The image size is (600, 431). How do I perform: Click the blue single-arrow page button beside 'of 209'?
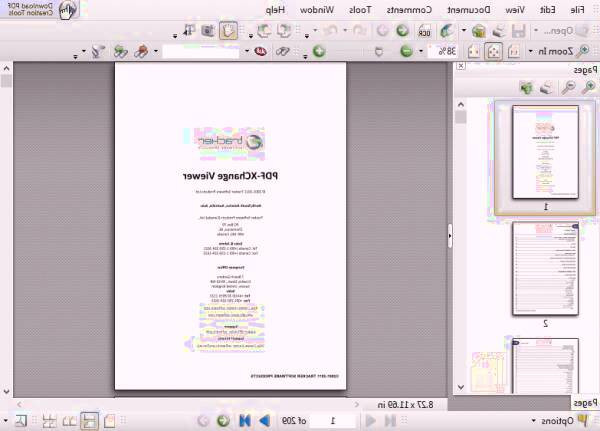265,421
